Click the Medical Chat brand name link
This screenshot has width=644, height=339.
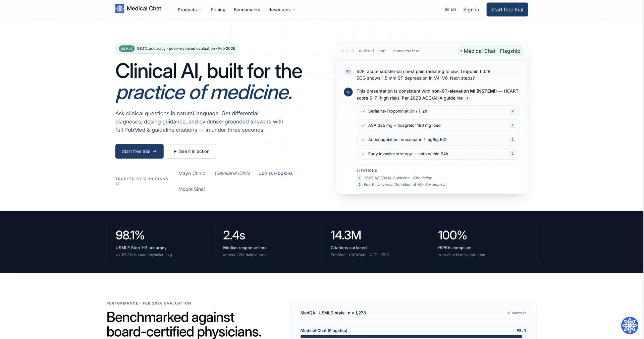(x=144, y=9)
